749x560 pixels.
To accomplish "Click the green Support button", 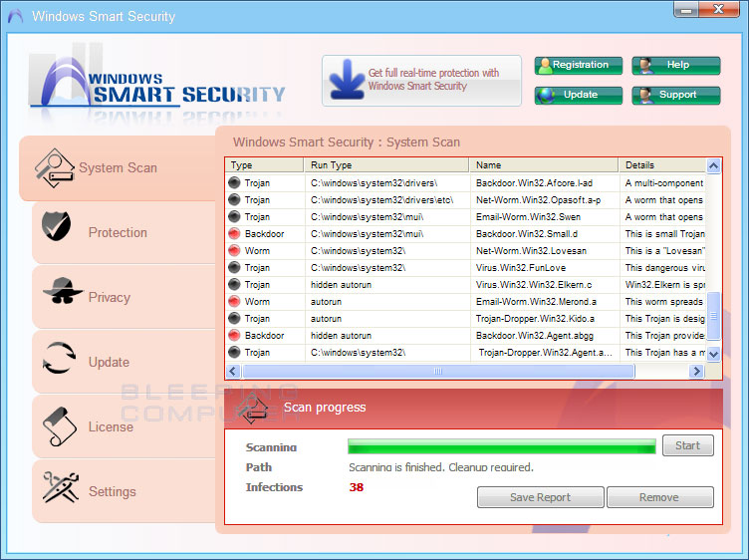I will 676,96.
